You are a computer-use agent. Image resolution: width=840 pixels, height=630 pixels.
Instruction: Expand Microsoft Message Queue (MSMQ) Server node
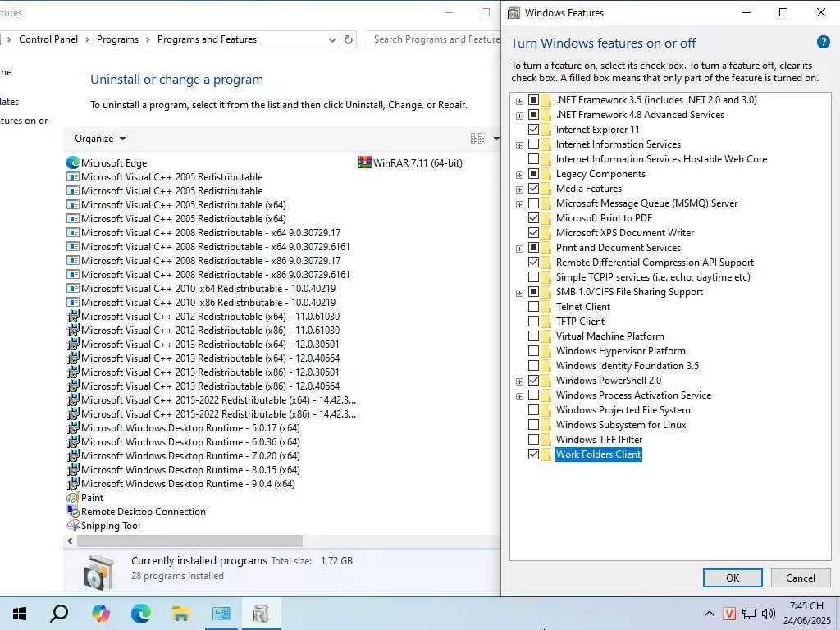[x=519, y=204]
